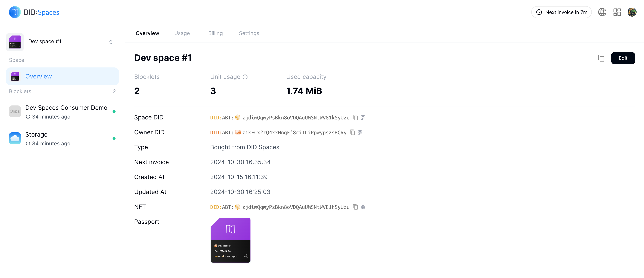
Task: Copy the NFT DID address
Action: [355, 207]
